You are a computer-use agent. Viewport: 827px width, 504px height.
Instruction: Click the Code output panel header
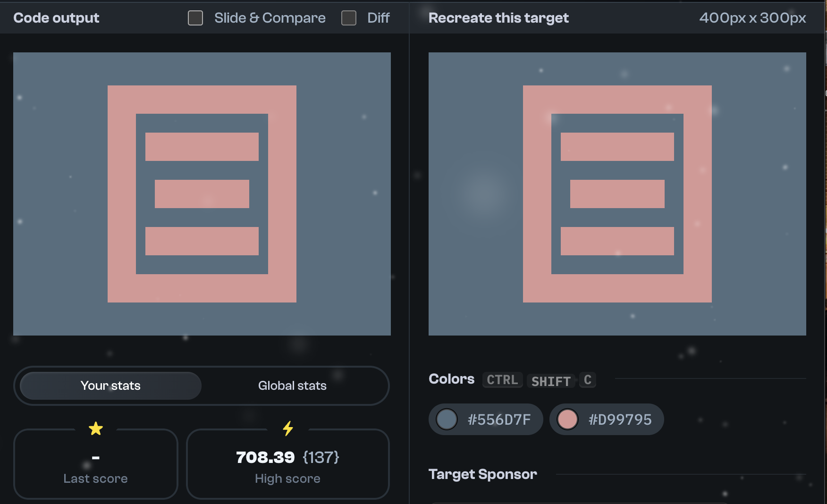(56, 18)
